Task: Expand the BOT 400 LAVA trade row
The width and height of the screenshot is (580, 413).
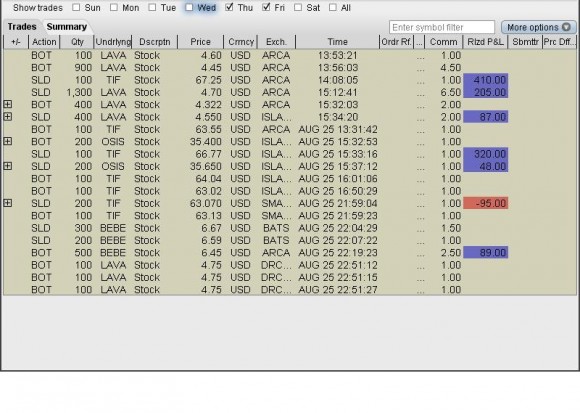Action: point(7,105)
